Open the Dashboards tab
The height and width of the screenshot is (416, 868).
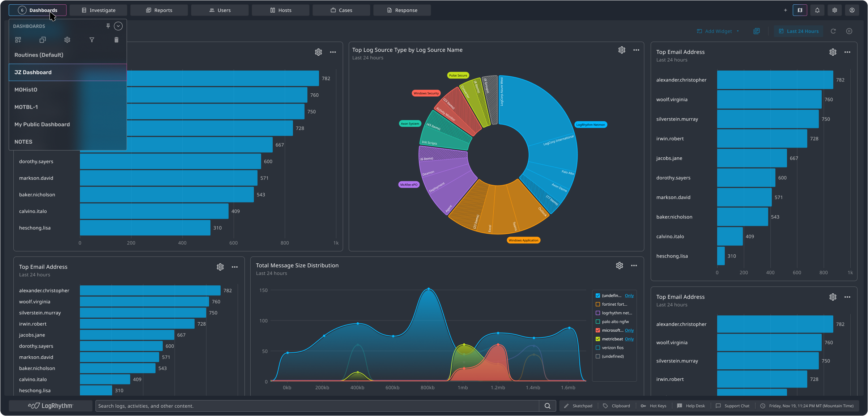tap(38, 10)
